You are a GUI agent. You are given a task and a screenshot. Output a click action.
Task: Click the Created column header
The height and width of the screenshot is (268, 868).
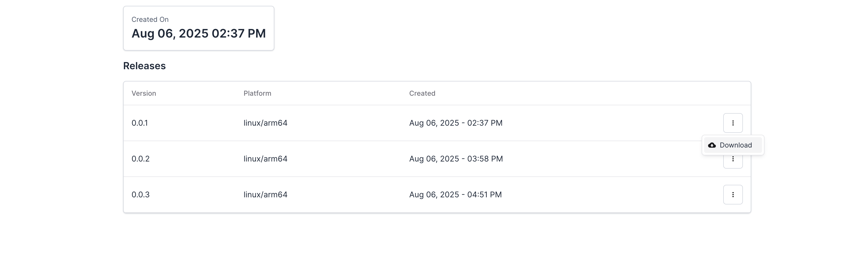click(x=422, y=93)
